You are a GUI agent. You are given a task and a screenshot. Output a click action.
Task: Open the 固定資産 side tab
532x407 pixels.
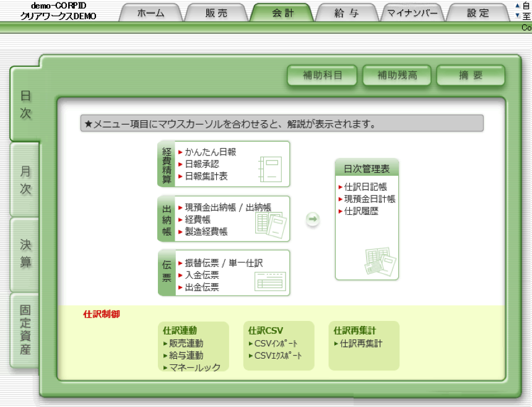pos(25,330)
